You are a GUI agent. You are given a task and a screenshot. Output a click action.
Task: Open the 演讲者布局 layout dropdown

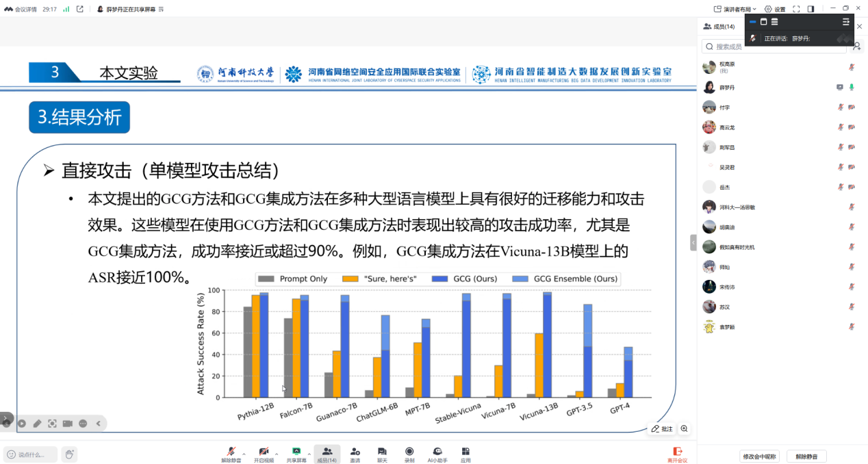(x=735, y=9)
